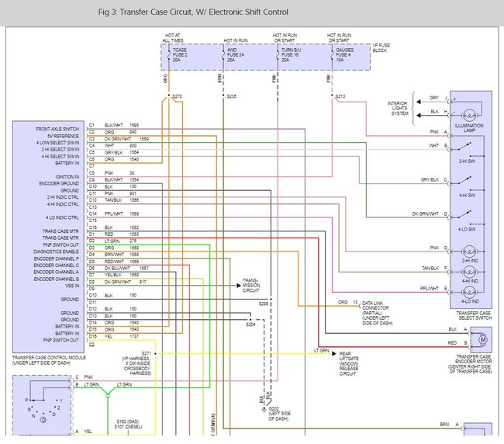The image size is (504, 444).
Task: Click the 'DK BLU/WHT 1557' wire label
Action: point(126,268)
